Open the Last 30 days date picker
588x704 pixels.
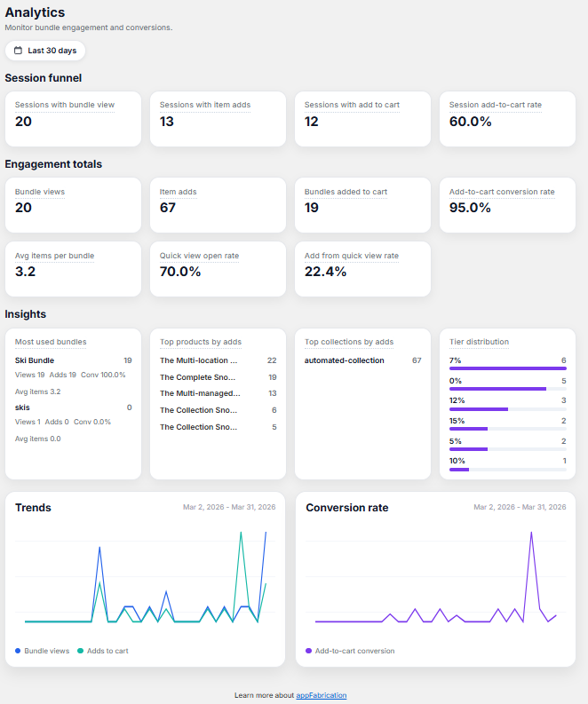click(45, 51)
